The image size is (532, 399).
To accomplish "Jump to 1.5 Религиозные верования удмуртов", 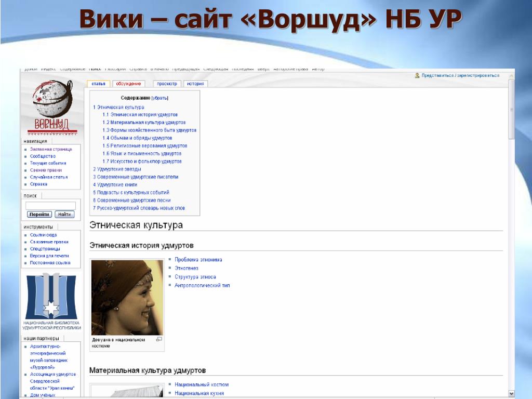I will coord(145,146).
